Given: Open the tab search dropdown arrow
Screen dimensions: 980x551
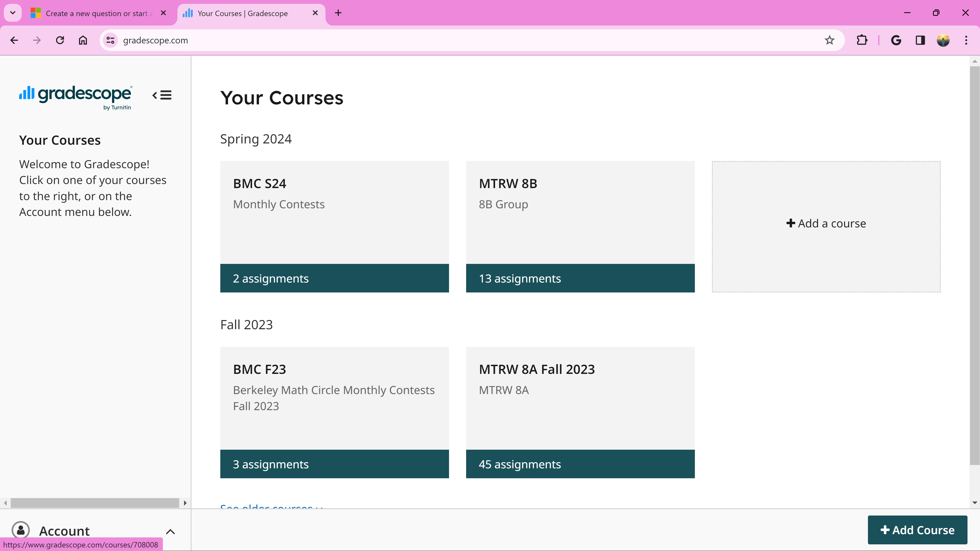Looking at the screenshot, I should [13, 13].
